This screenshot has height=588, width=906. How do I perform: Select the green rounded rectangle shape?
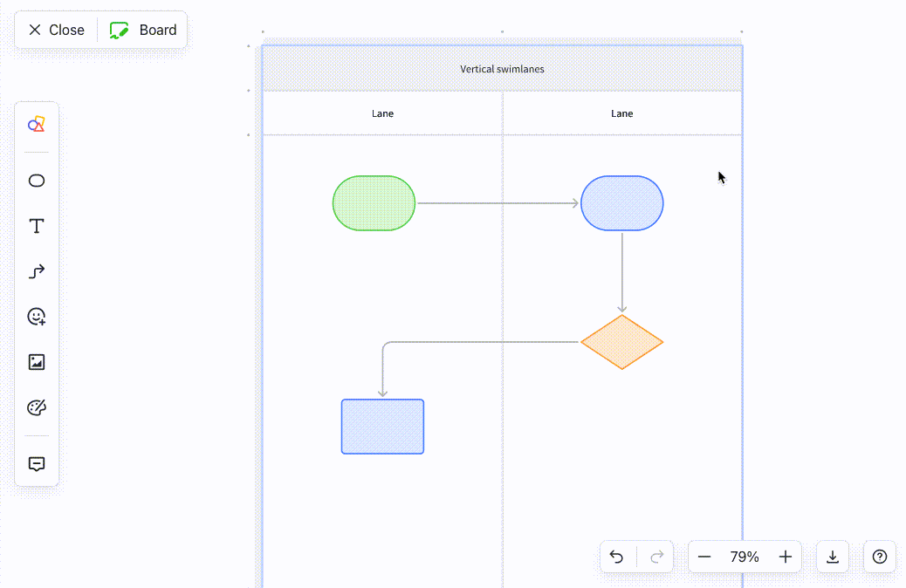click(x=374, y=202)
